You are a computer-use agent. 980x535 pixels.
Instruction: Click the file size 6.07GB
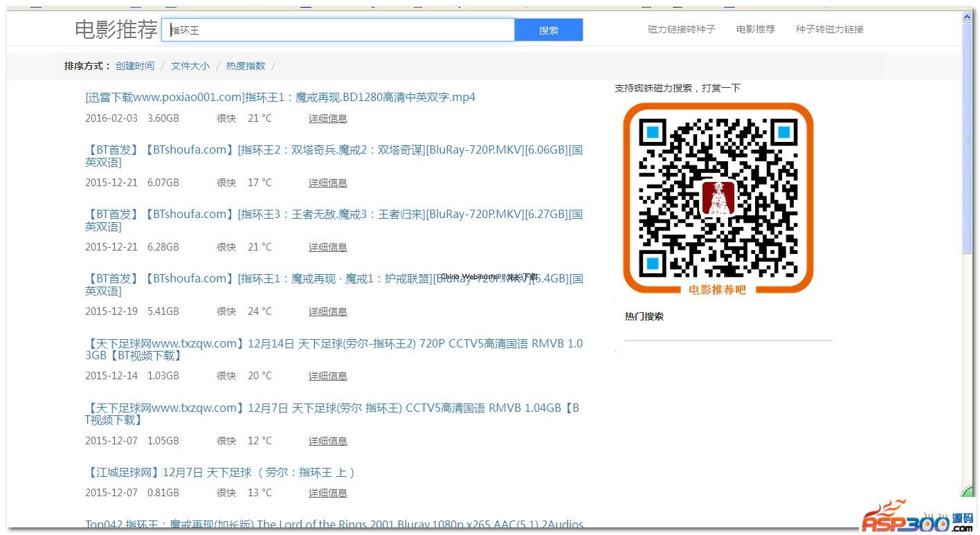coord(163,183)
